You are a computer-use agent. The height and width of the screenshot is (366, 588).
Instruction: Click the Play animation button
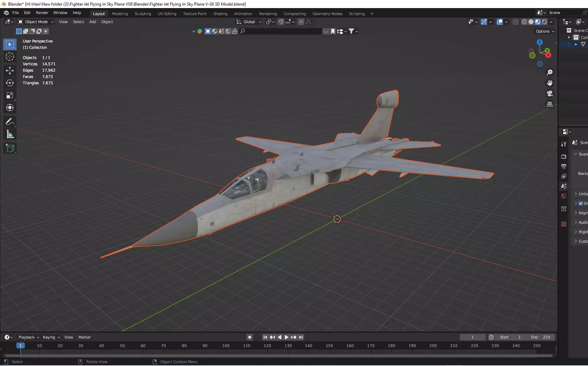tap(286, 337)
